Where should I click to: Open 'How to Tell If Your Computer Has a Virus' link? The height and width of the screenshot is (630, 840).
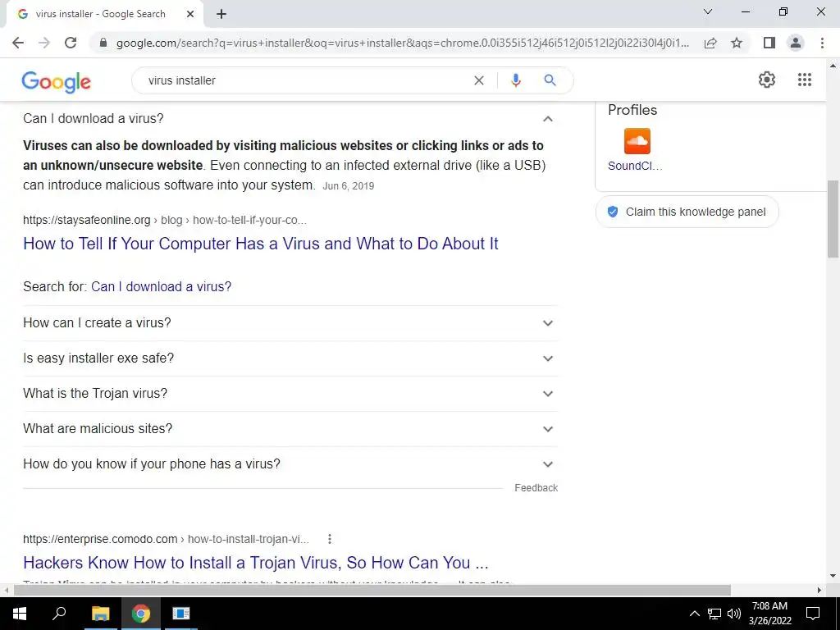(261, 244)
